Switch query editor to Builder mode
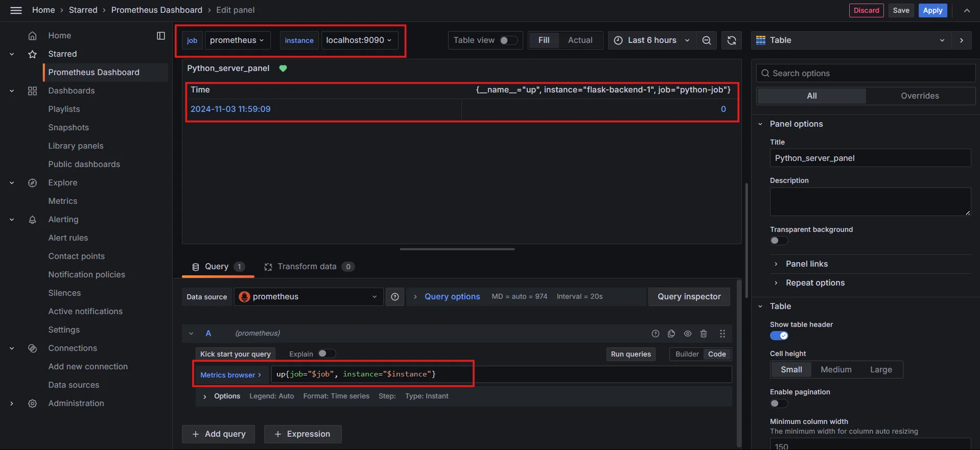Image resolution: width=980 pixels, height=450 pixels. point(687,354)
